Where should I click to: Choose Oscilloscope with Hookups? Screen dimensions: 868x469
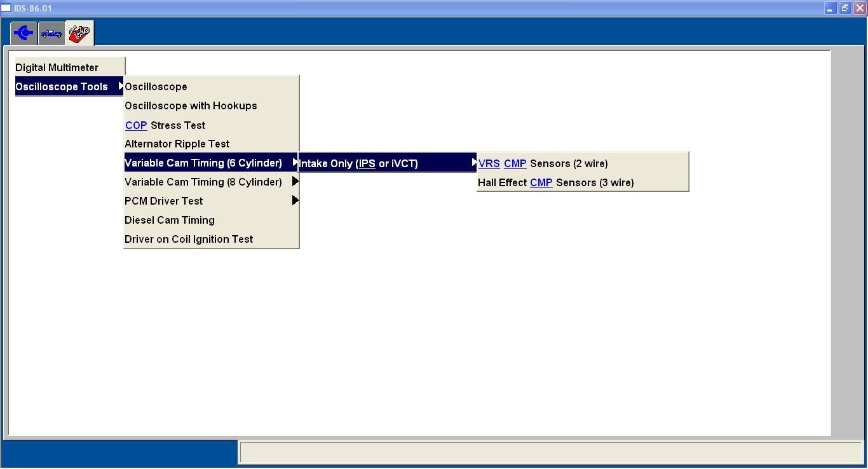(191, 105)
